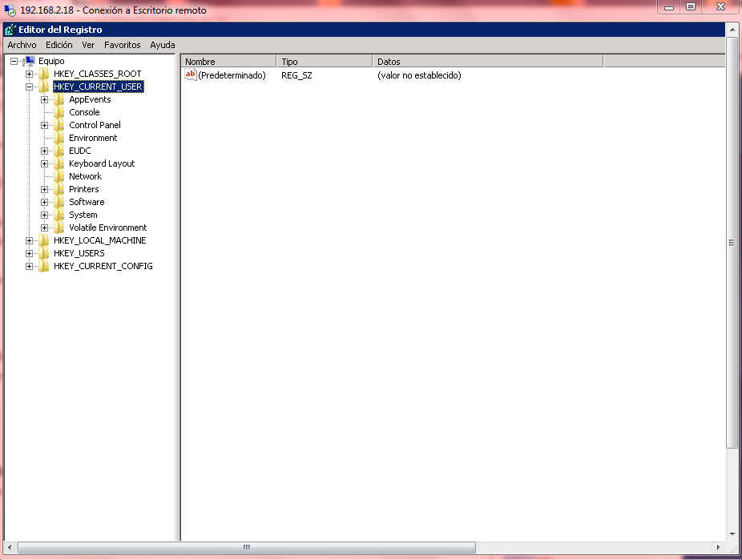Open the Archivo menu

(x=22, y=45)
